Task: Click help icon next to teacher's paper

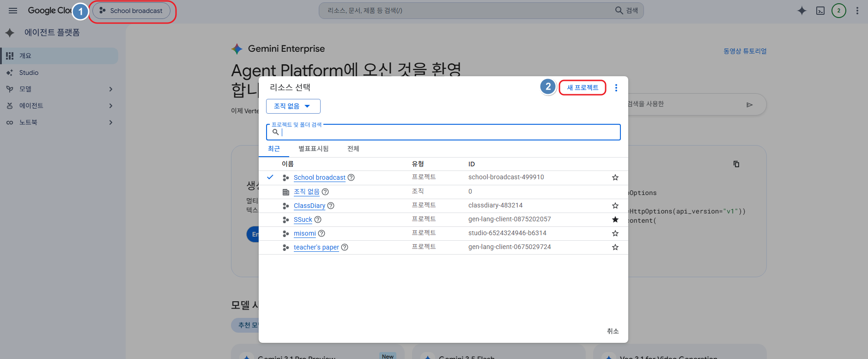Action: tap(345, 247)
